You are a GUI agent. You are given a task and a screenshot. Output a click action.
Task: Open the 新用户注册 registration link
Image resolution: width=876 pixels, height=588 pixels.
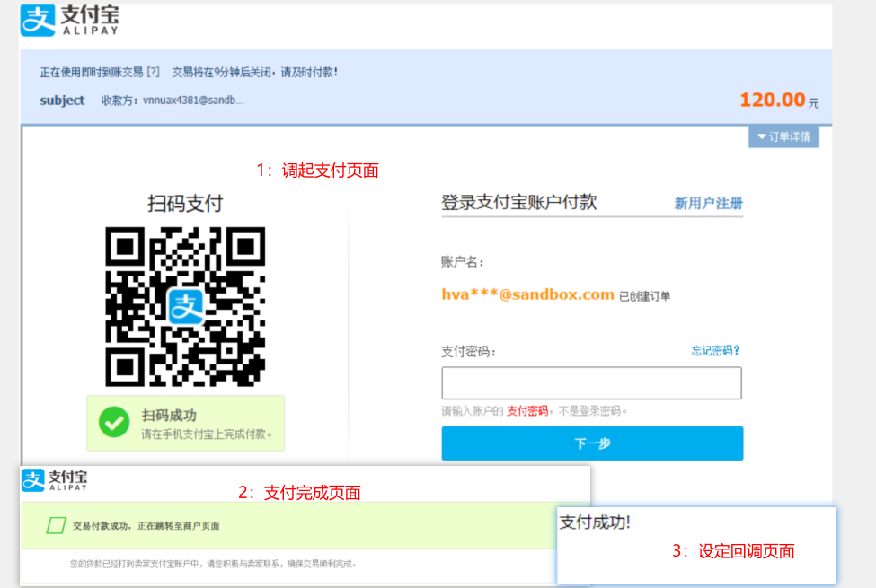710,202
